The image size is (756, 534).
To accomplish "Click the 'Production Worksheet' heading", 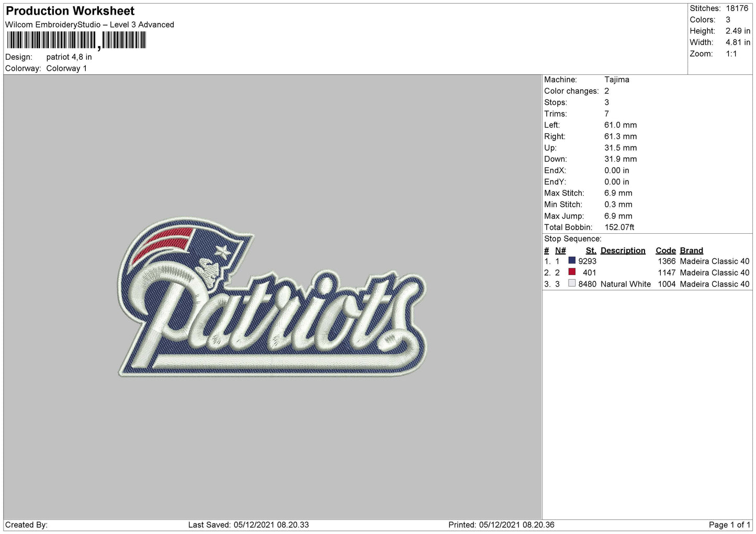I will 70,11.
